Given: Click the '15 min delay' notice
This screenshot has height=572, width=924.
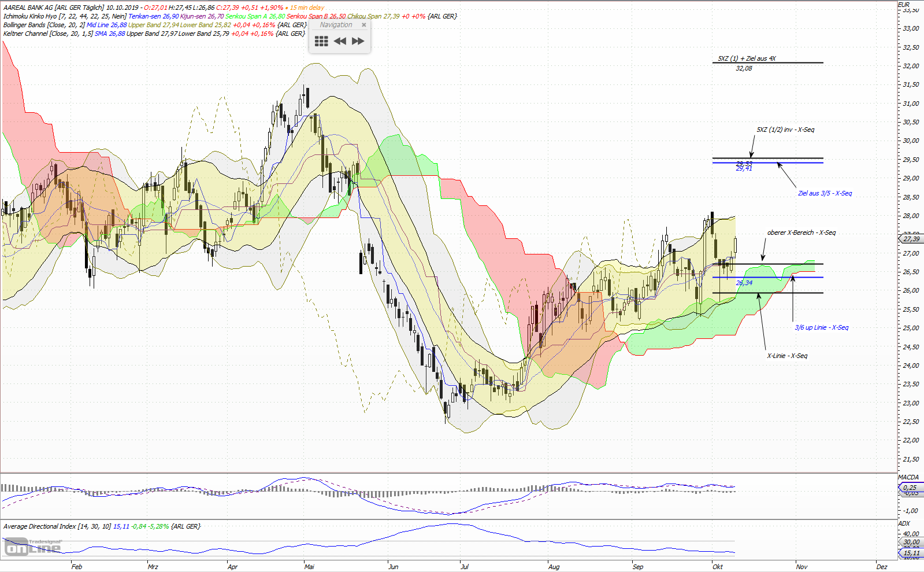Looking at the screenshot, I should [307, 8].
